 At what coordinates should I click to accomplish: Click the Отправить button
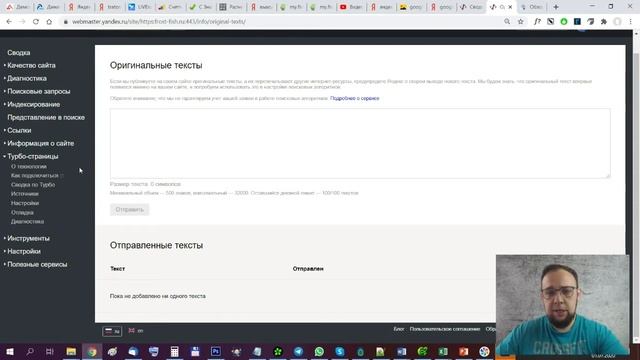[129, 209]
